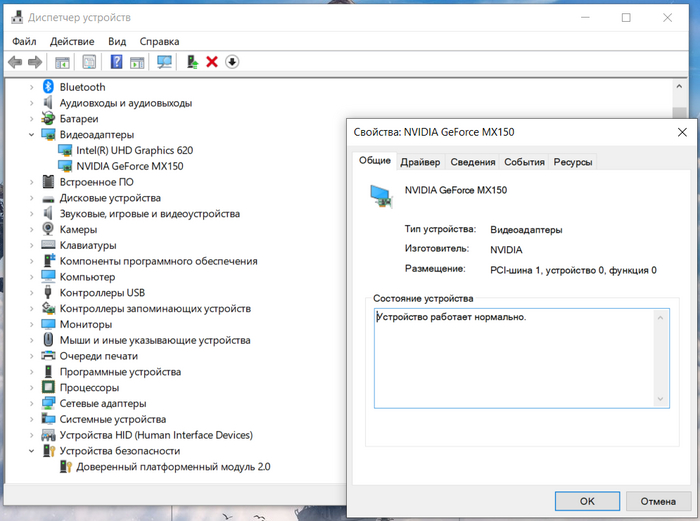Select Intel(R) UHD Graphics 620 device

134,150
